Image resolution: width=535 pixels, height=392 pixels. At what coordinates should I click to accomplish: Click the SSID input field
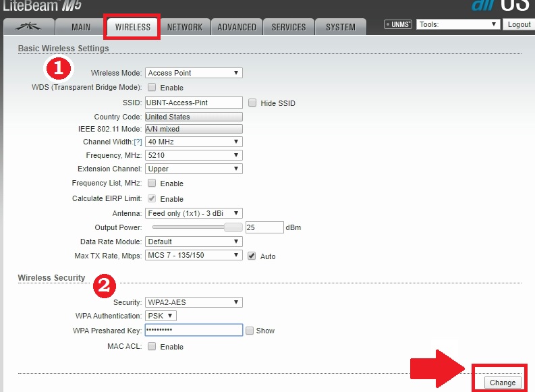point(194,103)
